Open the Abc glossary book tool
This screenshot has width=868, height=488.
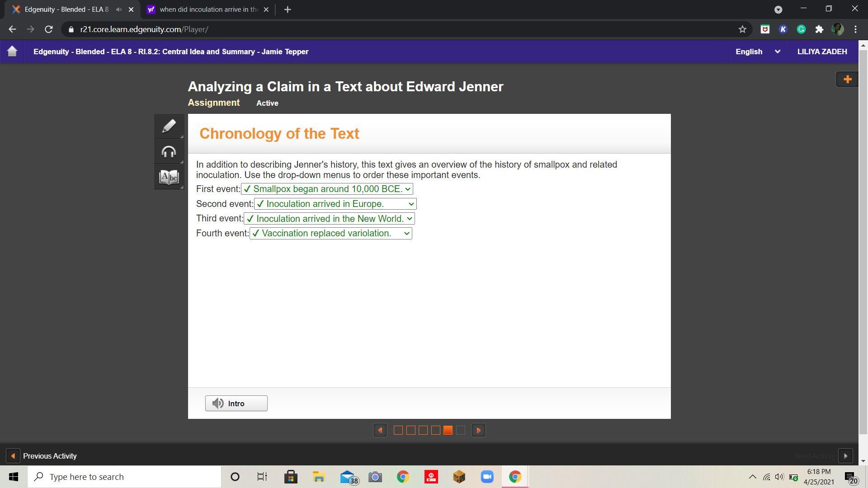(169, 177)
